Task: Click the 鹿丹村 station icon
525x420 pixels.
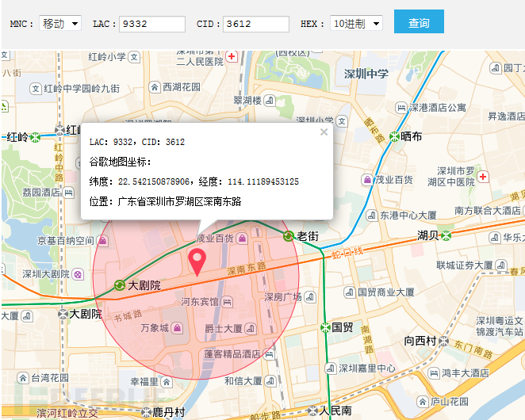Action: pyautogui.click(x=146, y=412)
